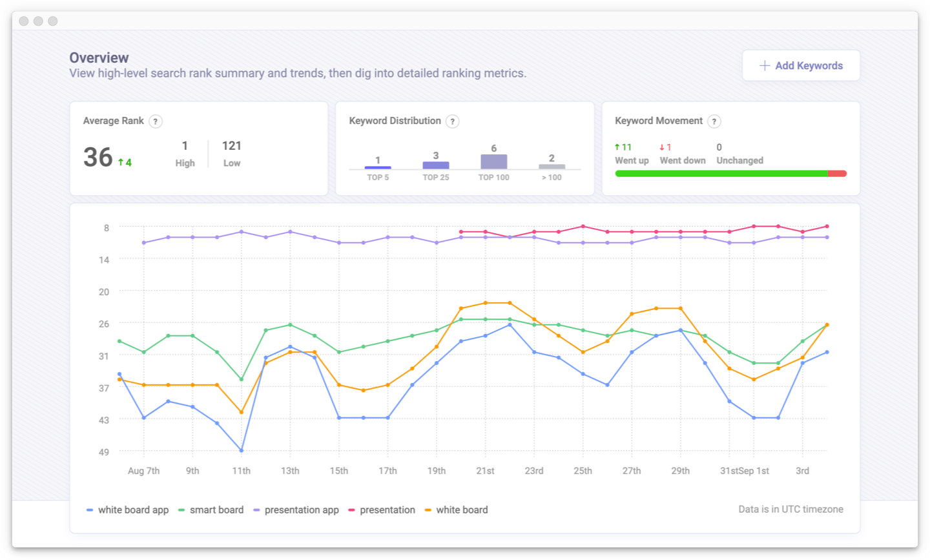Click the Sep 1st axis label
The height and width of the screenshot is (560, 930).
[754, 471]
